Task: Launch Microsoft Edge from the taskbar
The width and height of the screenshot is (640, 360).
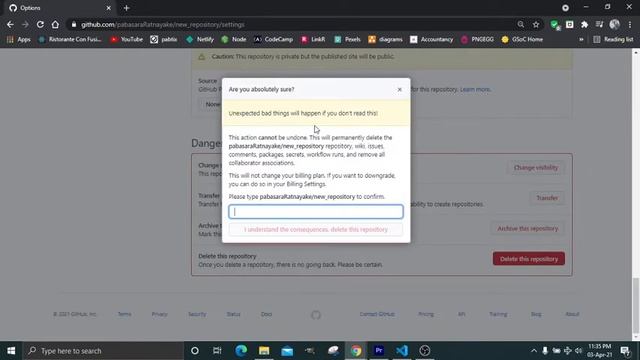Action: pyautogui.click(x=241, y=351)
